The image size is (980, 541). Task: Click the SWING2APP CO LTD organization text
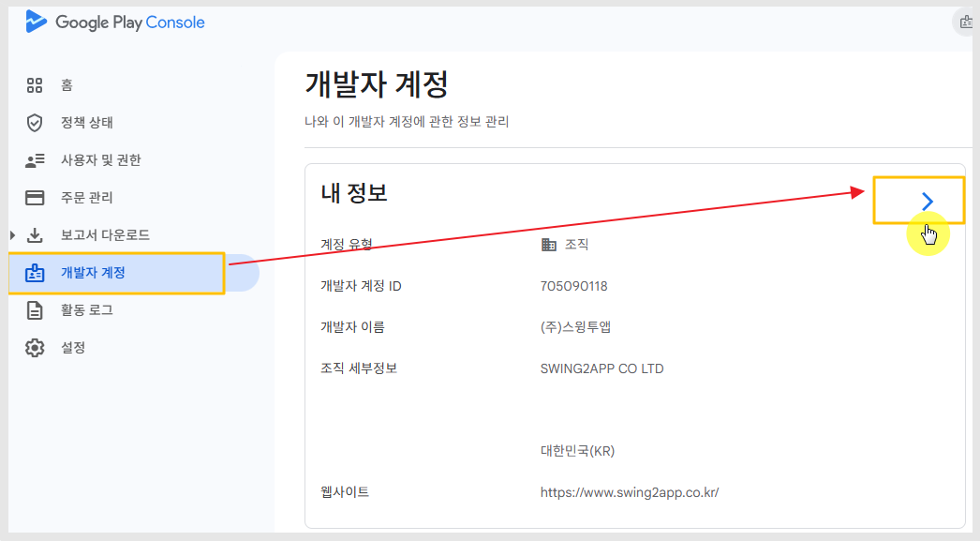[601, 368]
